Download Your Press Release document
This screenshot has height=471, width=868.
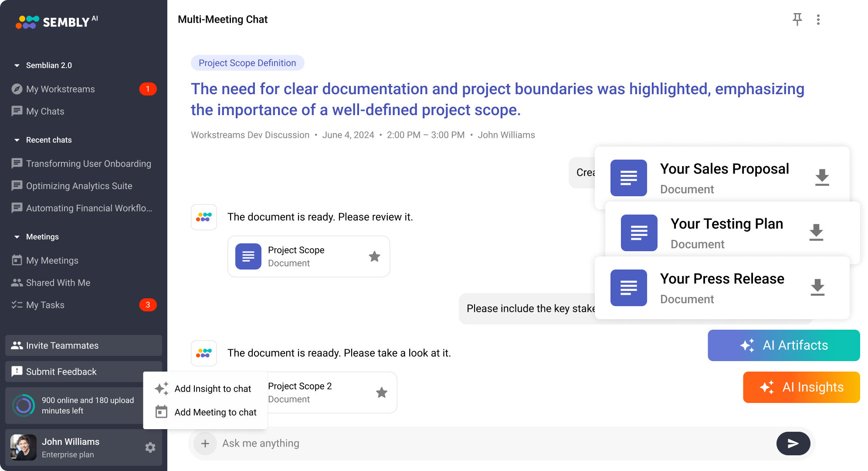817,287
